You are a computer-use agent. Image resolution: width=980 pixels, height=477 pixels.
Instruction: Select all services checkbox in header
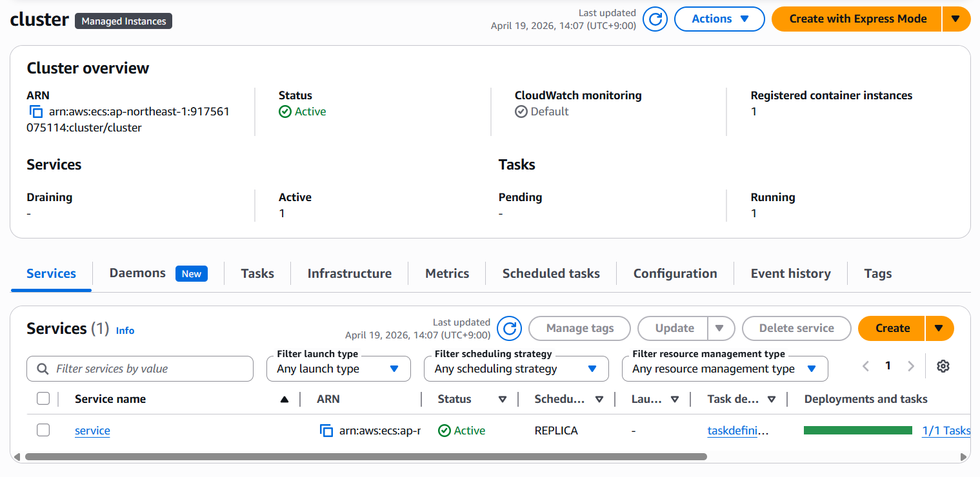[x=43, y=399]
